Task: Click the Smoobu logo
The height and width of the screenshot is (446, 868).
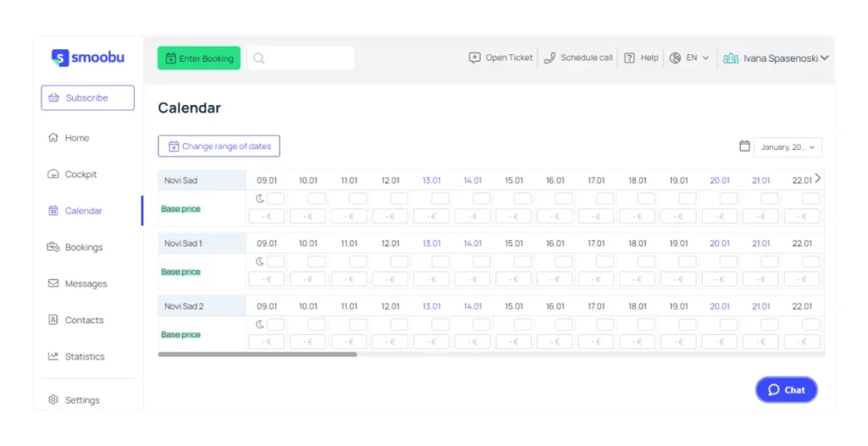Action: pyautogui.click(x=87, y=58)
